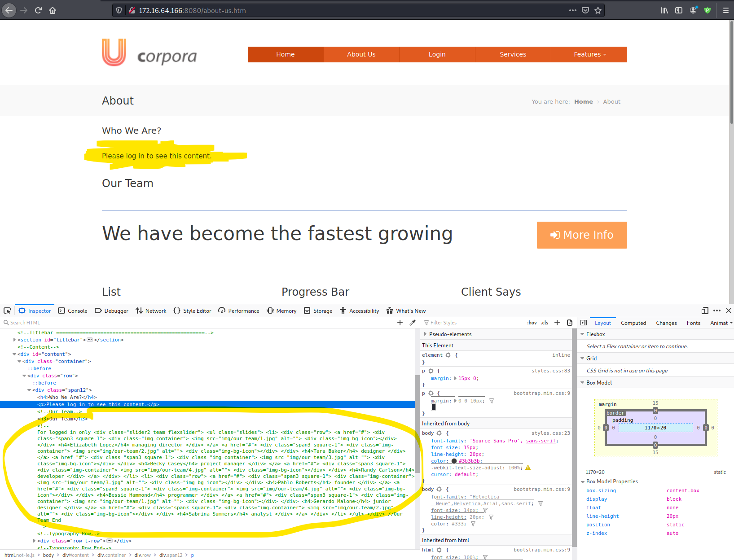Collapse the Flexbox section

582,334
